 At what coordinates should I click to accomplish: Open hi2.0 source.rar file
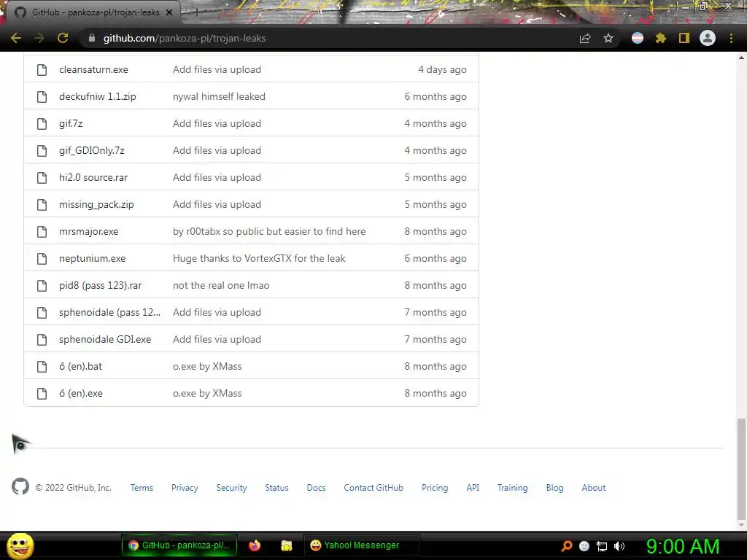tap(93, 178)
